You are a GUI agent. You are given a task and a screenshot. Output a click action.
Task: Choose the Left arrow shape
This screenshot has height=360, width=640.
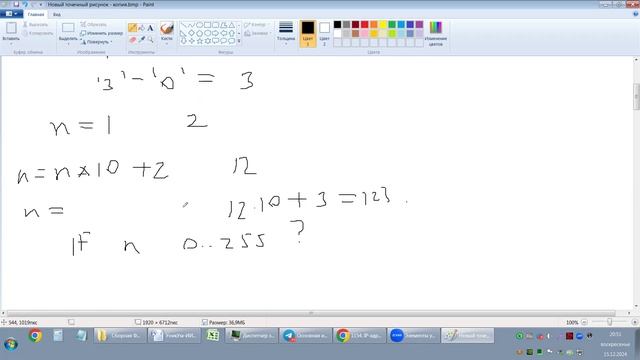pyautogui.click(x=224, y=33)
